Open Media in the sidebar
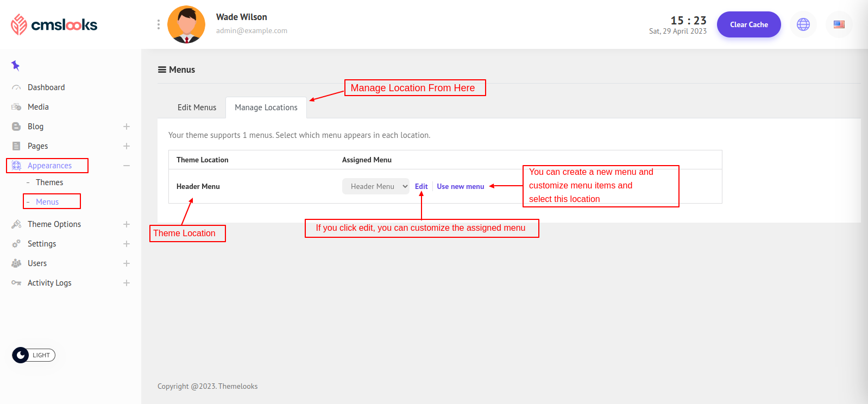Viewport: 868px width, 404px height. pos(38,107)
